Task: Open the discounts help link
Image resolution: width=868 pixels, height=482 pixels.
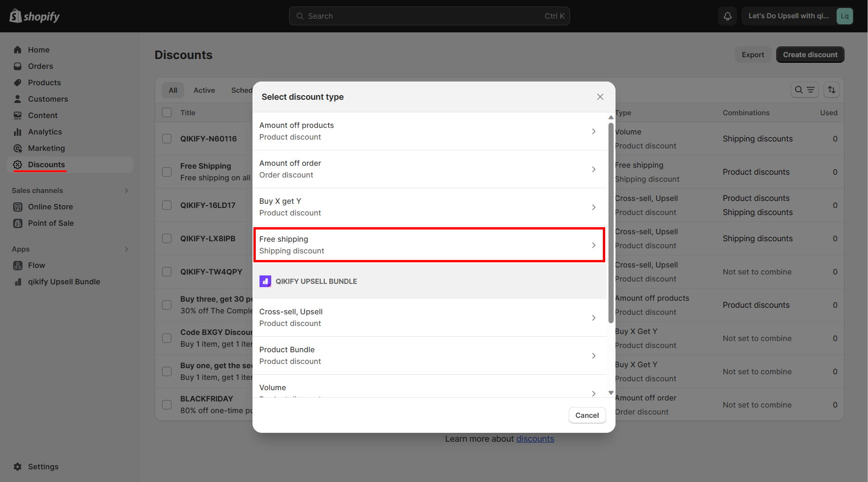Action: [535, 438]
